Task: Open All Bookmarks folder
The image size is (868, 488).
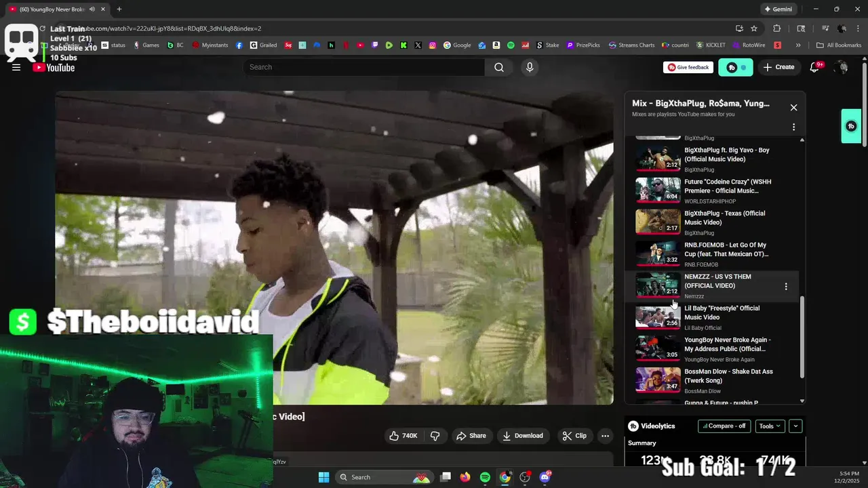Action: (x=839, y=45)
